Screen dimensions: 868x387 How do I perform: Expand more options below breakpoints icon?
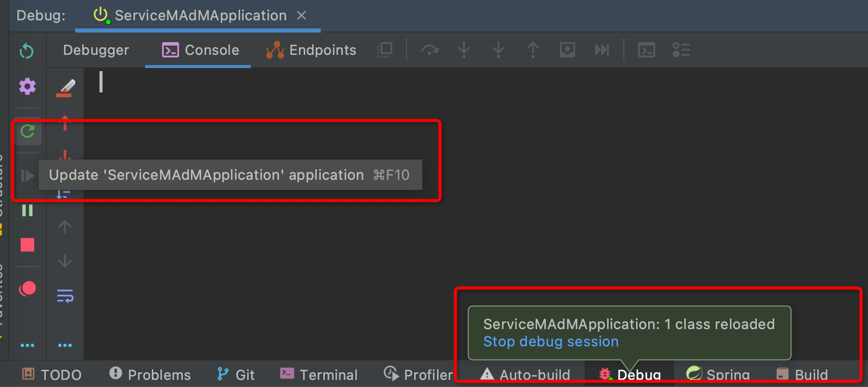pos(27,345)
